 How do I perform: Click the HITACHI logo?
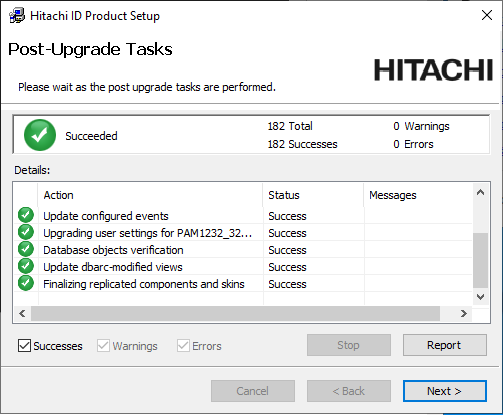point(433,70)
